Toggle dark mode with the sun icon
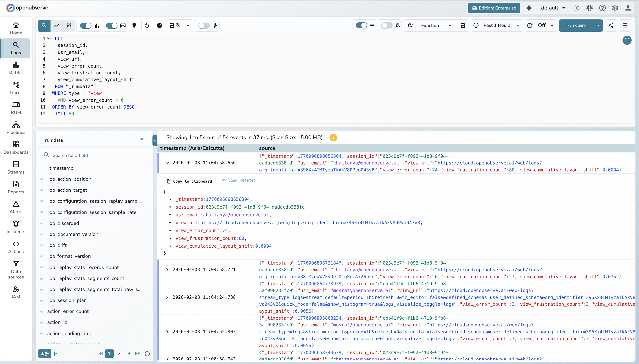Image resolution: width=639 pixels, height=364 pixels. pos(577,8)
